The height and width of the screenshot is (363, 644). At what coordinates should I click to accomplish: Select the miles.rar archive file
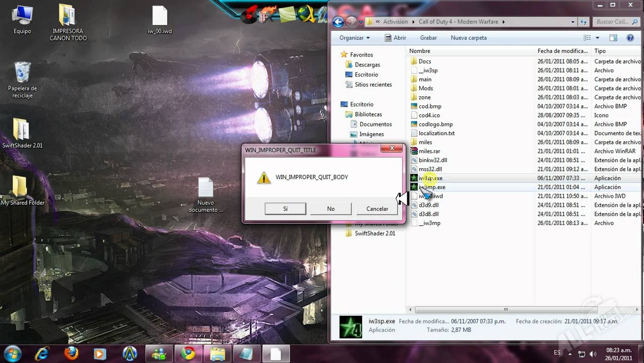pos(429,151)
